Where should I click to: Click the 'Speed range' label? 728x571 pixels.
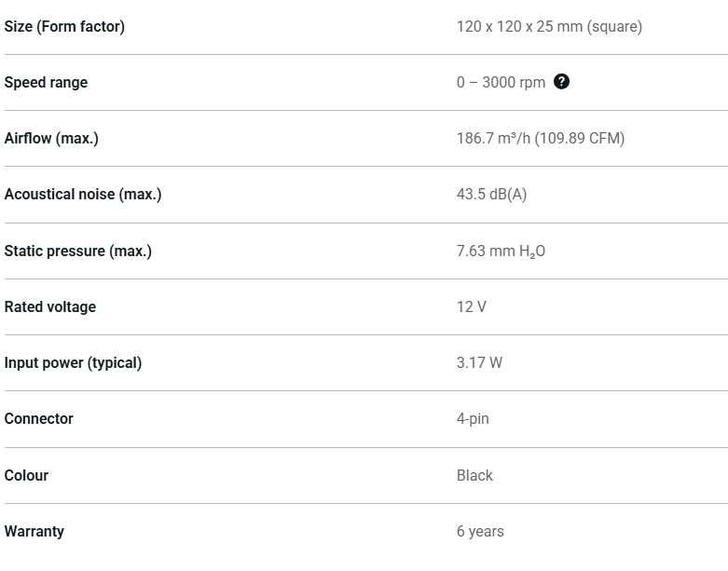[x=46, y=83]
